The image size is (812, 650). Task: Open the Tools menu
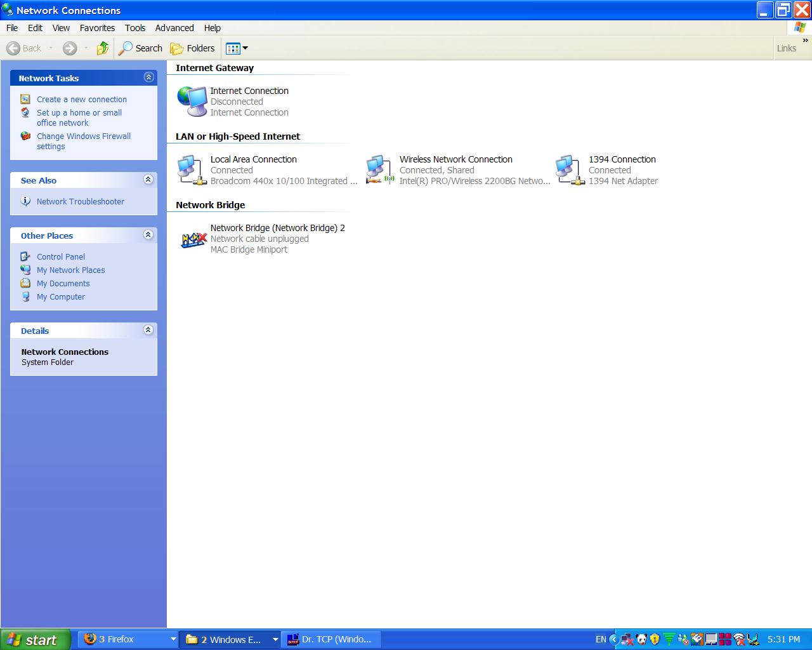tap(135, 28)
